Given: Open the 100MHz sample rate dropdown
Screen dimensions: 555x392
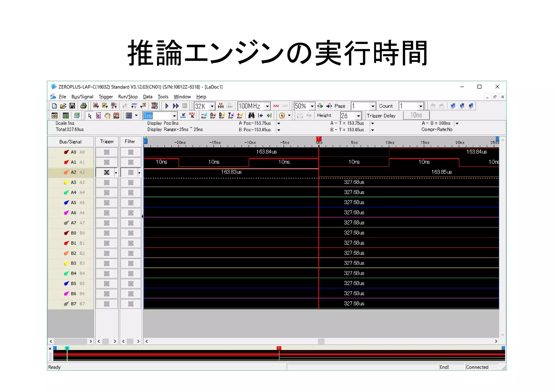Looking at the screenshot, I should 267,106.
